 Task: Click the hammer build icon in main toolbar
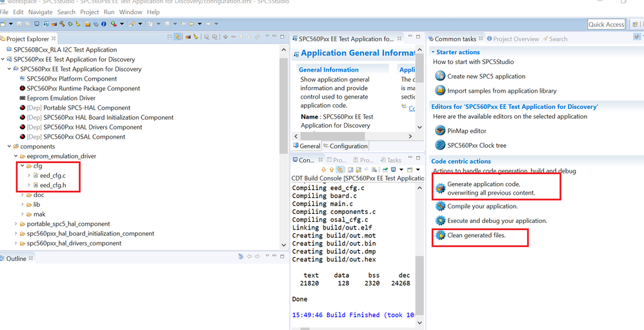click(62, 24)
